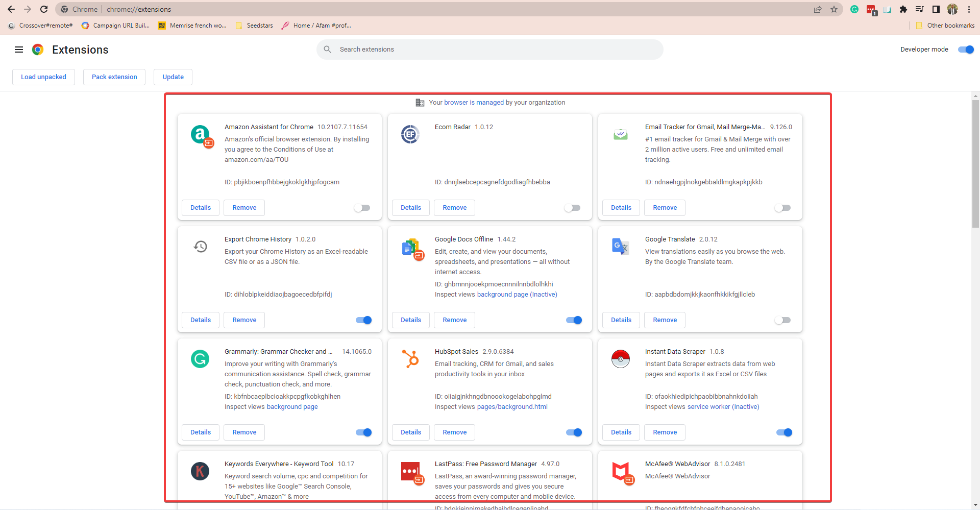
Task: Disable Google Docs Offline toggle
Action: tap(574, 320)
